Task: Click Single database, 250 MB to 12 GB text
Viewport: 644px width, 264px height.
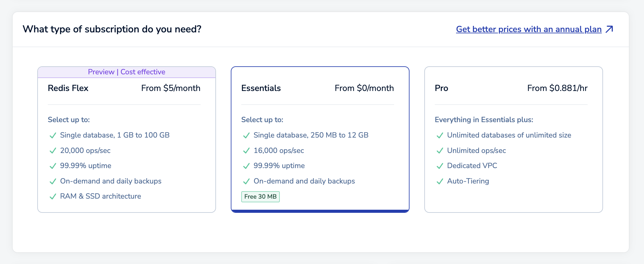Action: (311, 135)
